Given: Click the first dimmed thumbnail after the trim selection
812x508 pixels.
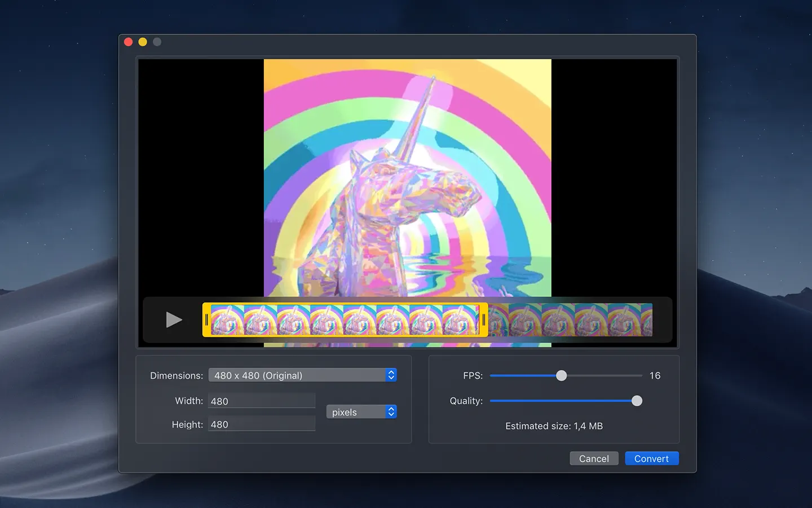Looking at the screenshot, I should (498, 320).
